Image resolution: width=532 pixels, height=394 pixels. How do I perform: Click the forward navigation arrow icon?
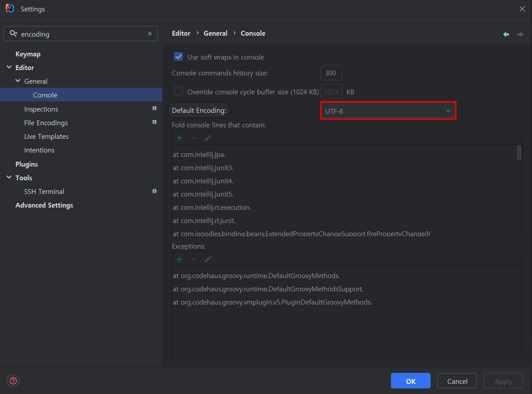521,34
